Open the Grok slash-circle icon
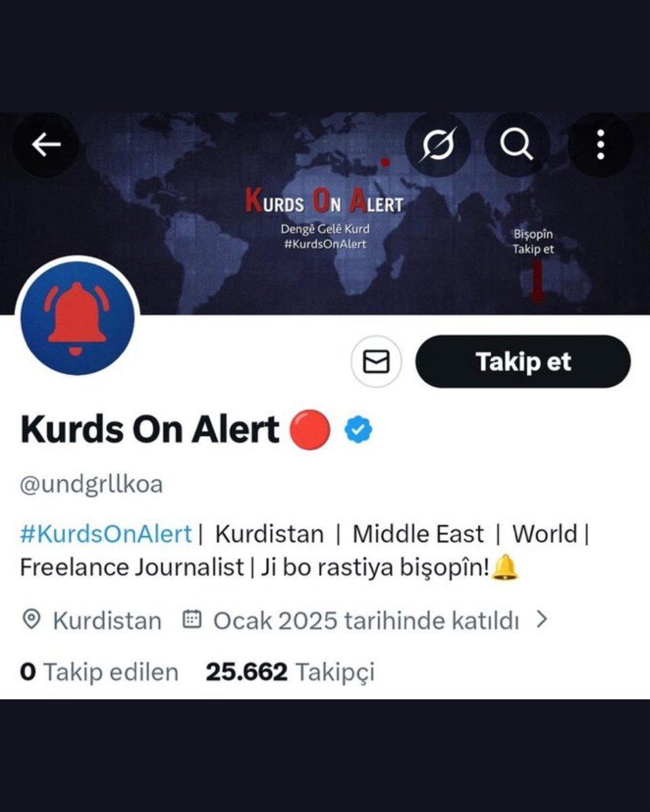The height and width of the screenshot is (812, 650). click(x=437, y=145)
